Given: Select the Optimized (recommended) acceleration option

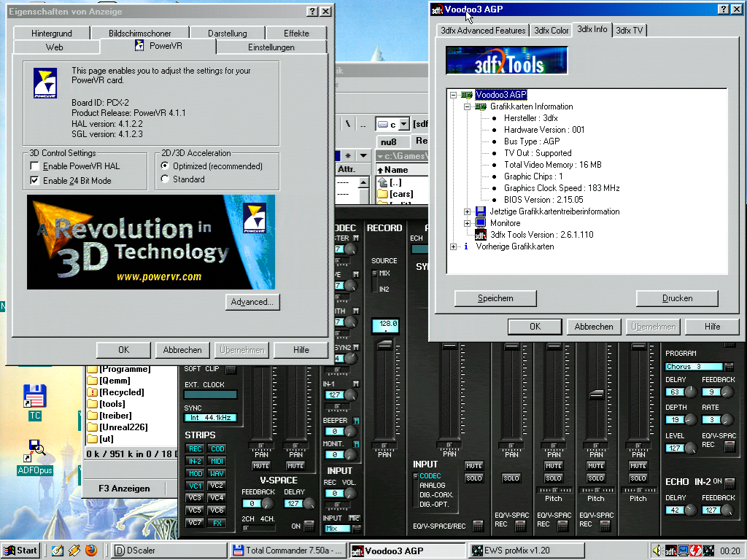Looking at the screenshot, I should pyautogui.click(x=165, y=166).
